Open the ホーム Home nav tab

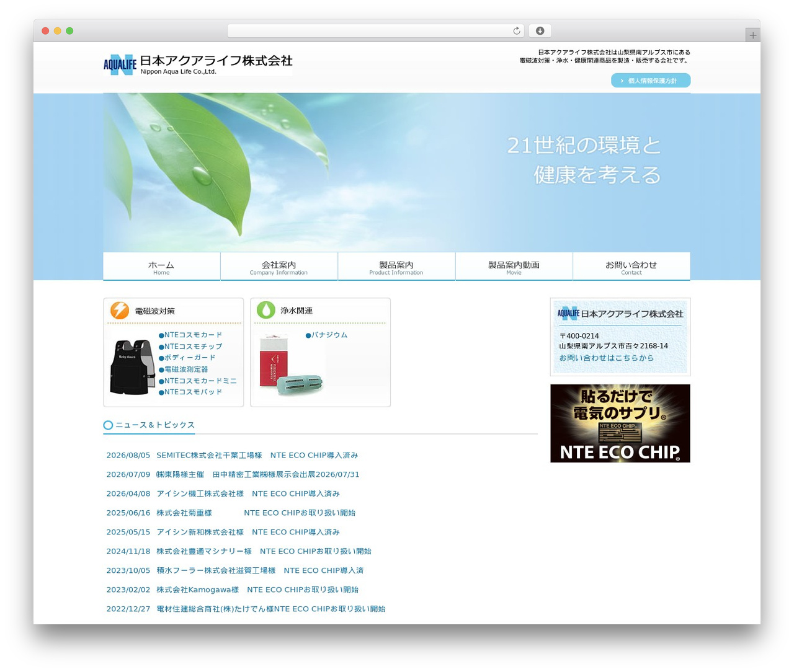161,267
